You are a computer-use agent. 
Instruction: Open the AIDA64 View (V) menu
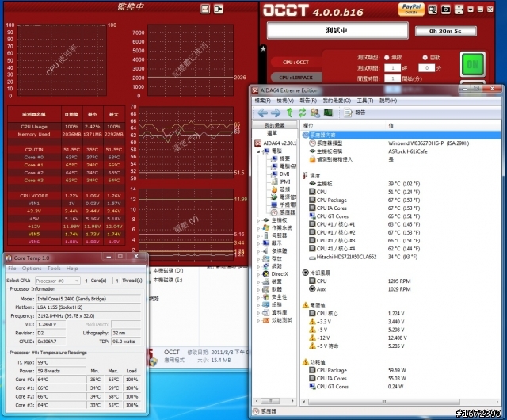[285, 101]
